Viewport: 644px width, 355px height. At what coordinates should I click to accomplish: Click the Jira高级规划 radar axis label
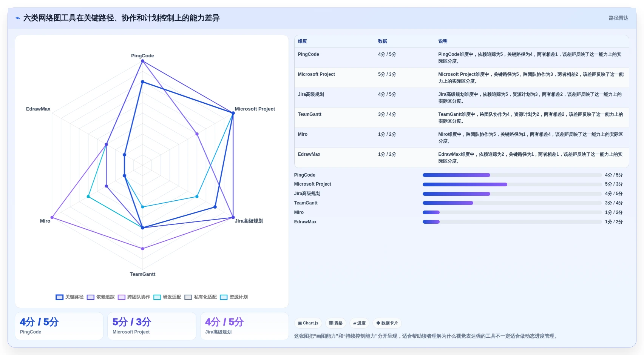[249, 221]
